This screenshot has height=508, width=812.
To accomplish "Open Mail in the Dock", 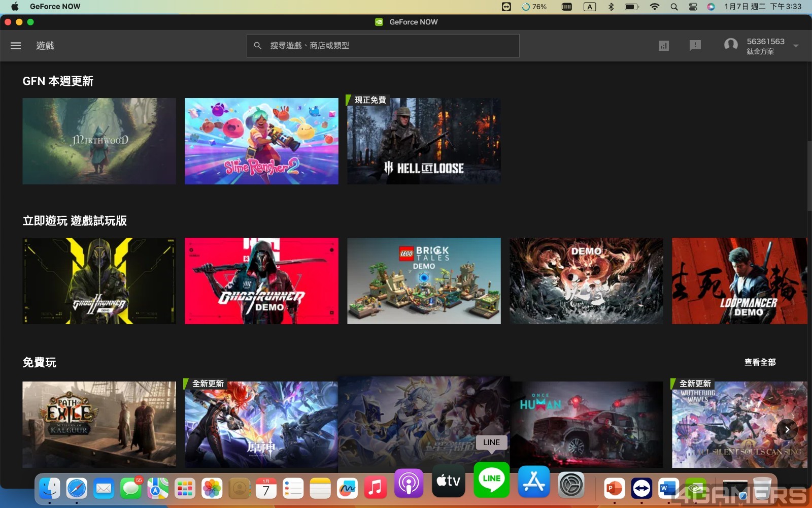I will pos(104,488).
